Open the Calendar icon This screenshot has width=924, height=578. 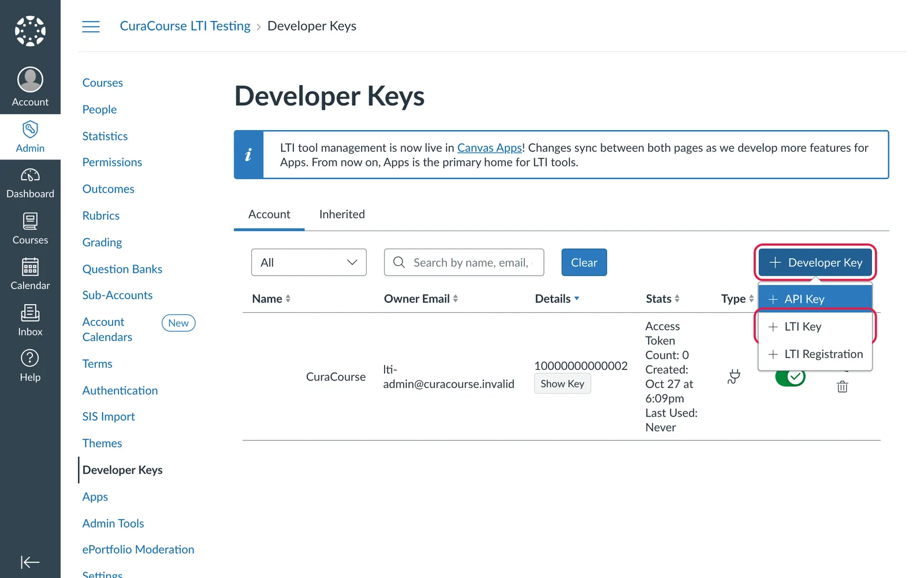(30, 266)
